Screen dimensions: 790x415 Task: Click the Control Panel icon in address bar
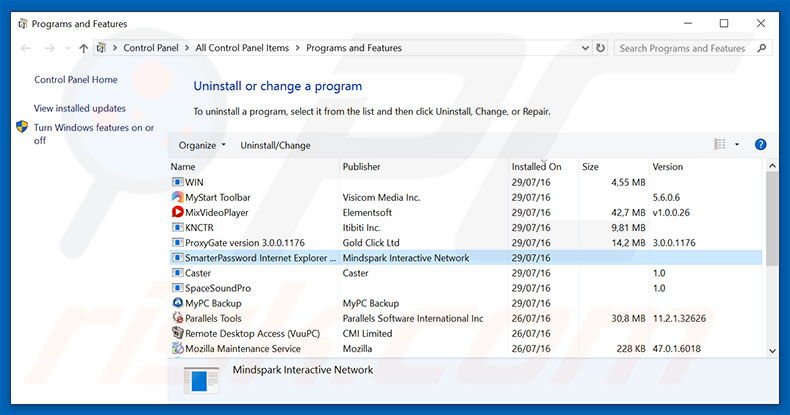click(101, 48)
